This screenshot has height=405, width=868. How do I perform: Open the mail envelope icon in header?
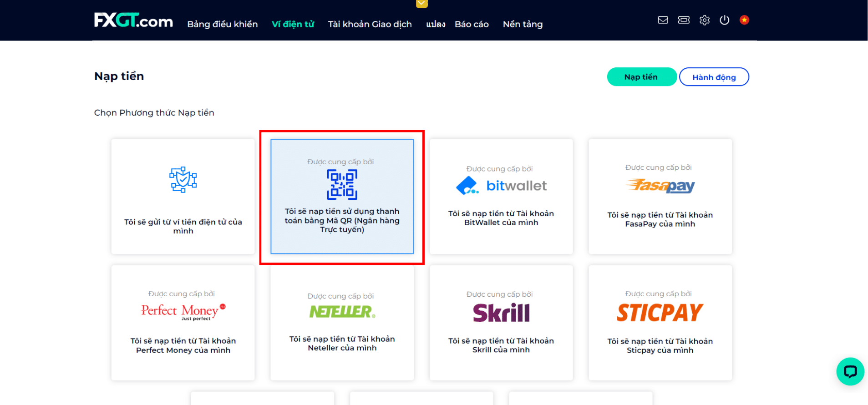pos(663,20)
